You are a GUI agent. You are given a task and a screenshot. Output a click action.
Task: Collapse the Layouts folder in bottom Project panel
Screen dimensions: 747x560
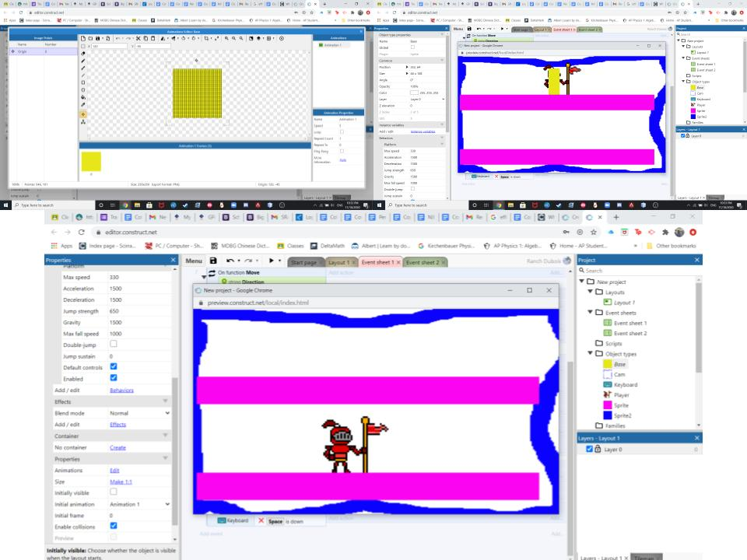coord(591,292)
